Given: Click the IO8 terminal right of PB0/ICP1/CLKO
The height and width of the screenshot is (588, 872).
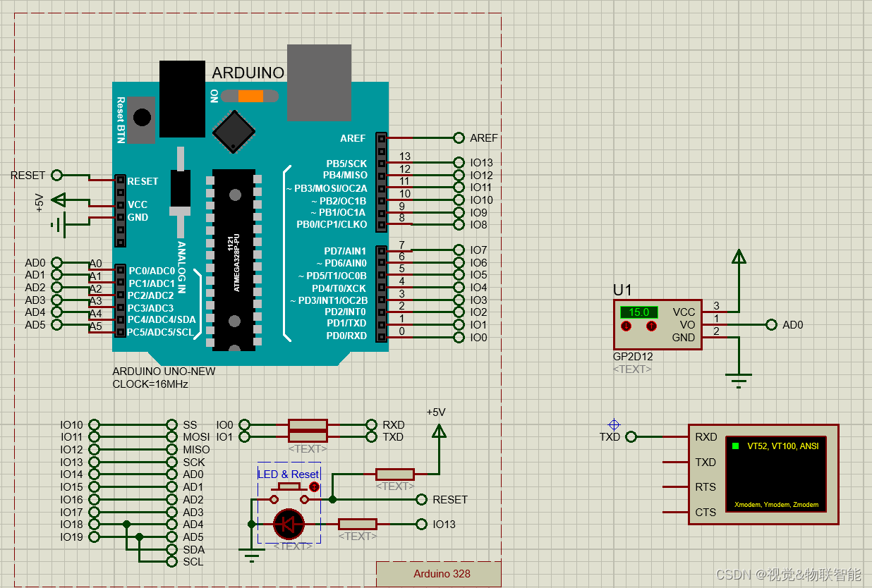Looking at the screenshot, I should pyautogui.click(x=459, y=225).
